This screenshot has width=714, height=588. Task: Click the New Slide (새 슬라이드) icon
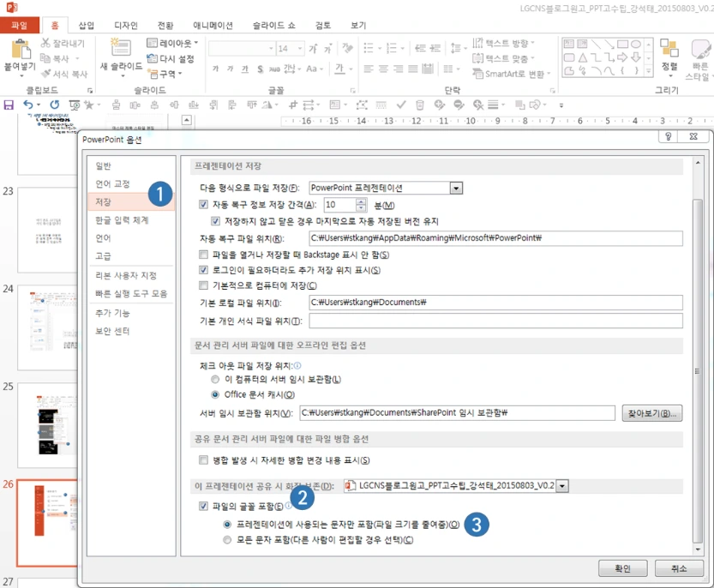point(121,48)
